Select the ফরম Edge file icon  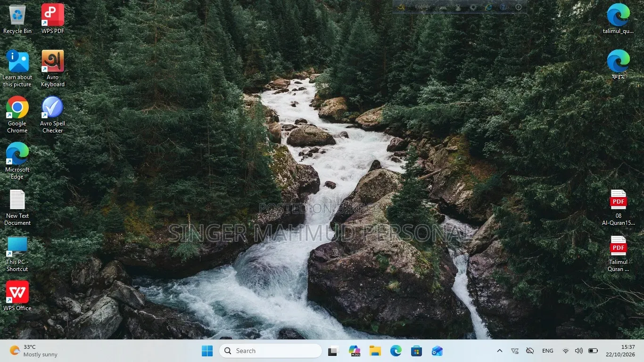[x=618, y=65]
